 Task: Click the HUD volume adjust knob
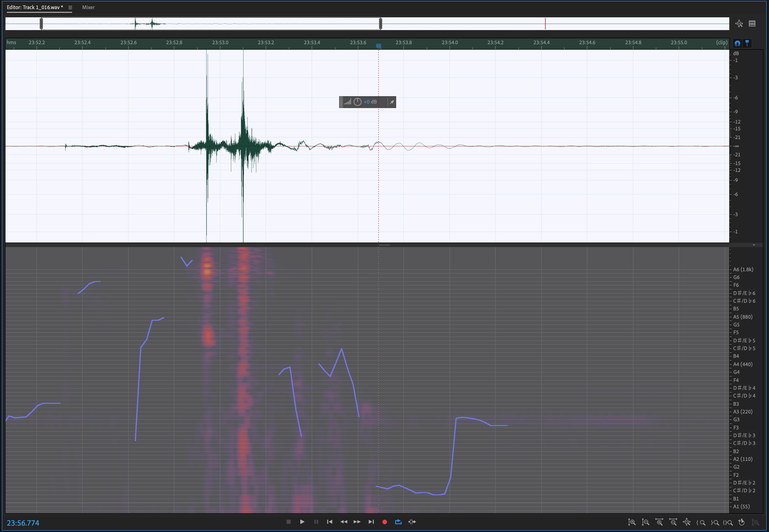tap(357, 102)
